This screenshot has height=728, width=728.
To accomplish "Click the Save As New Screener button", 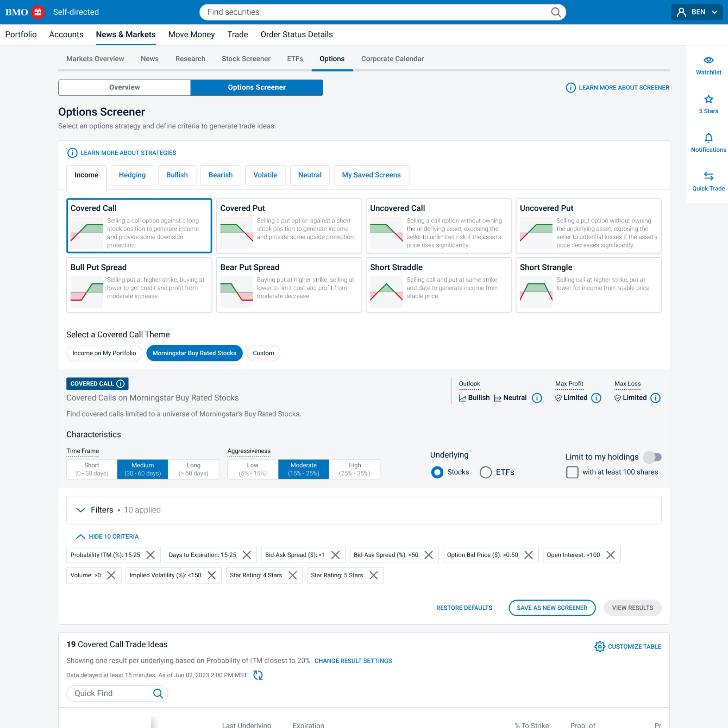I will click(552, 608).
